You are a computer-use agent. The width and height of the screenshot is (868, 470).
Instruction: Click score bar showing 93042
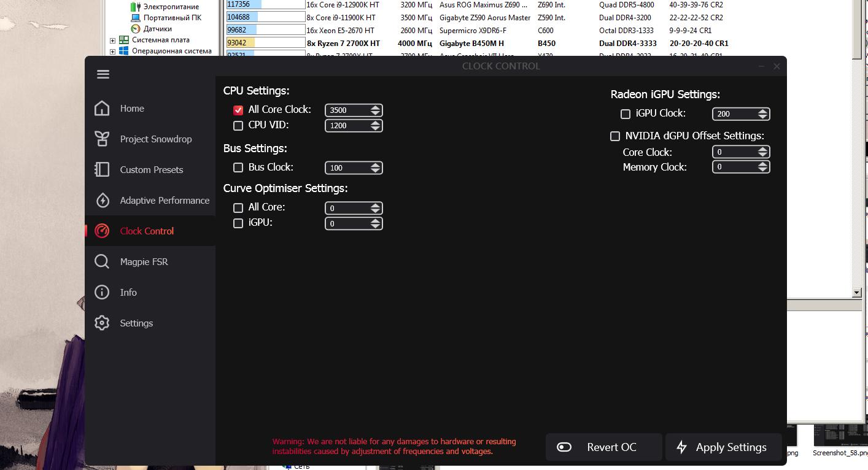tap(266, 44)
